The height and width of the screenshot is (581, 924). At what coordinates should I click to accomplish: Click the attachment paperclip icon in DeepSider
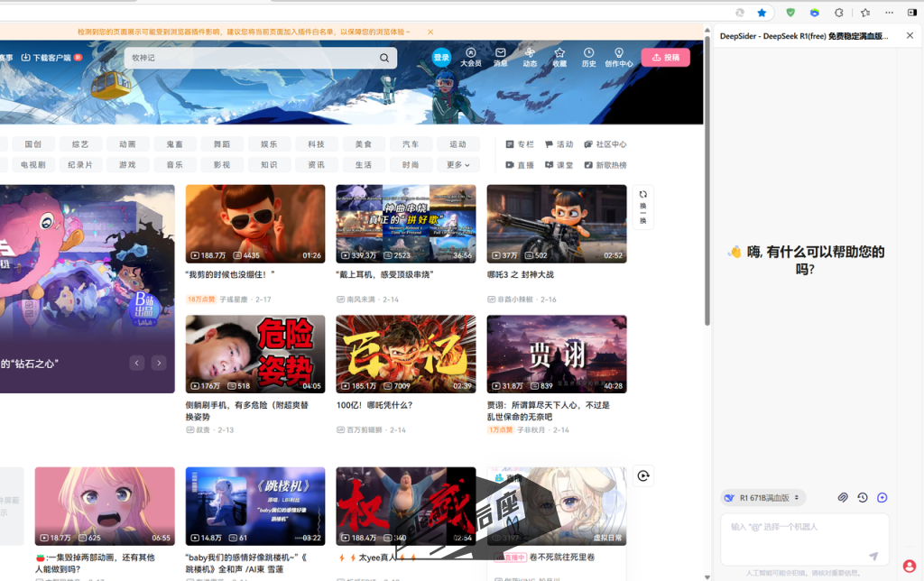point(843,497)
